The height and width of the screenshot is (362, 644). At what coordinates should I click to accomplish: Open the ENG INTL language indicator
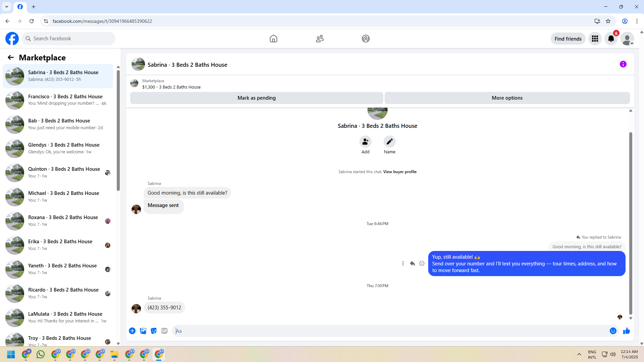click(592, 355)
